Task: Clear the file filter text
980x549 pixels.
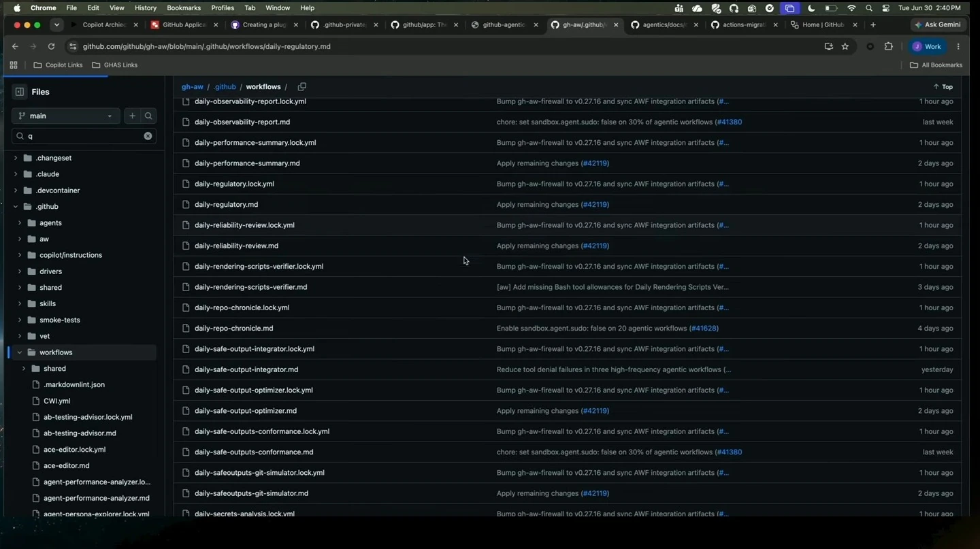Action: (148, 136)
